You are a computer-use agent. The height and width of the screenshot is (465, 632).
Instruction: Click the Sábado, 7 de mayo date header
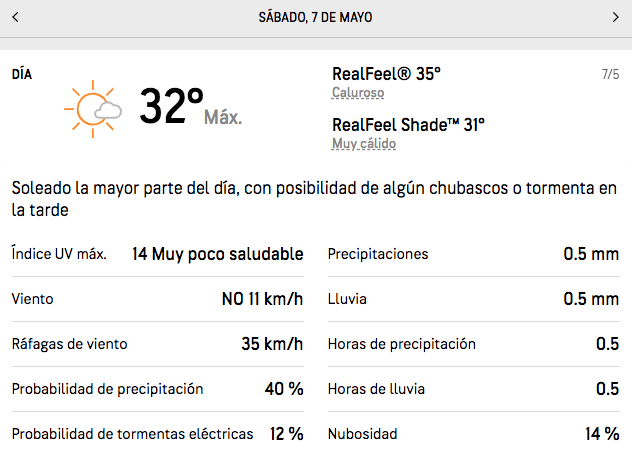(315, 17)
